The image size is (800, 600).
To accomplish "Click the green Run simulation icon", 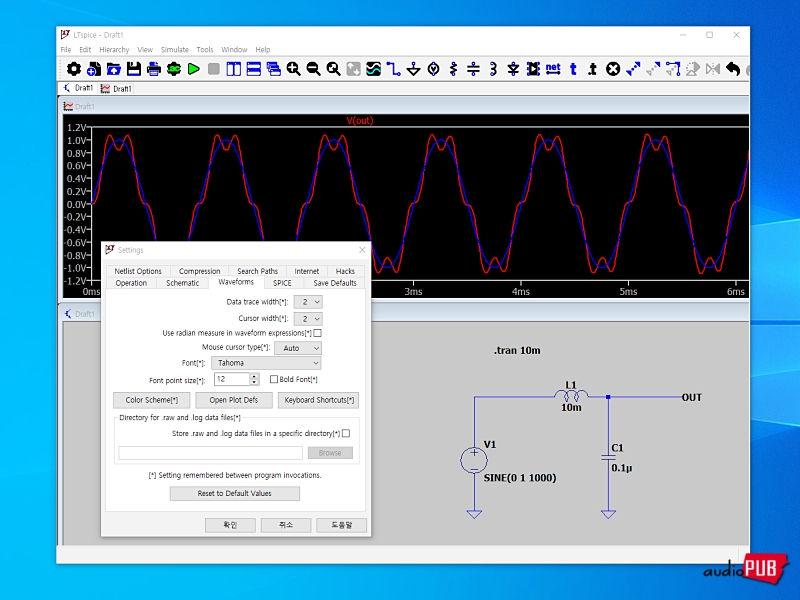I will tap(193, 69).
